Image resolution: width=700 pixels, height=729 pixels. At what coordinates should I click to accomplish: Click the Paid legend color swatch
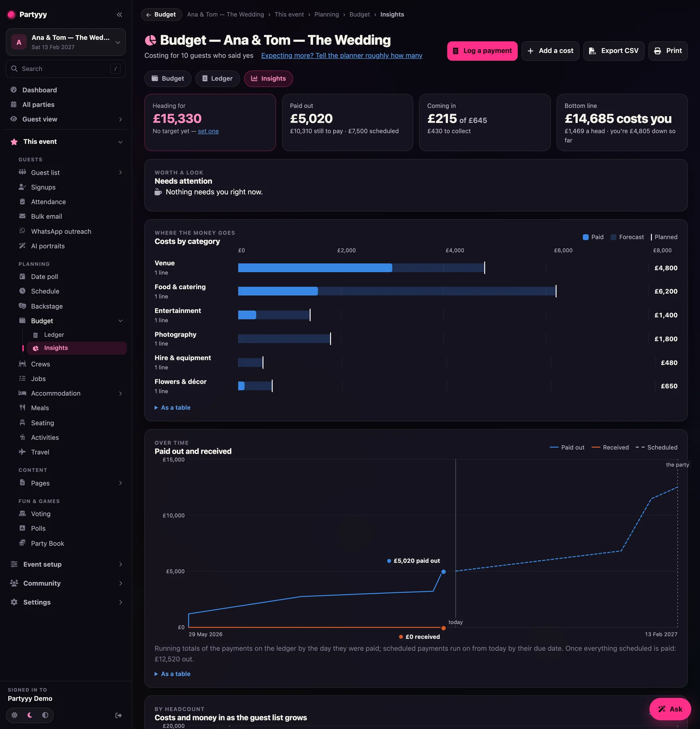click(585, 237)
